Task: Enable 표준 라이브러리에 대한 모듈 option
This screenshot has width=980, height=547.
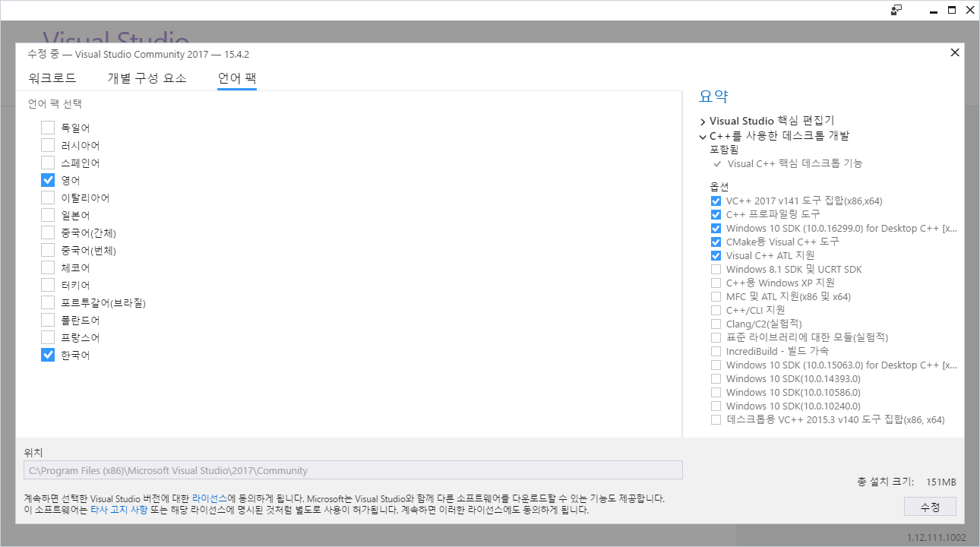Action: click(716, 338)
